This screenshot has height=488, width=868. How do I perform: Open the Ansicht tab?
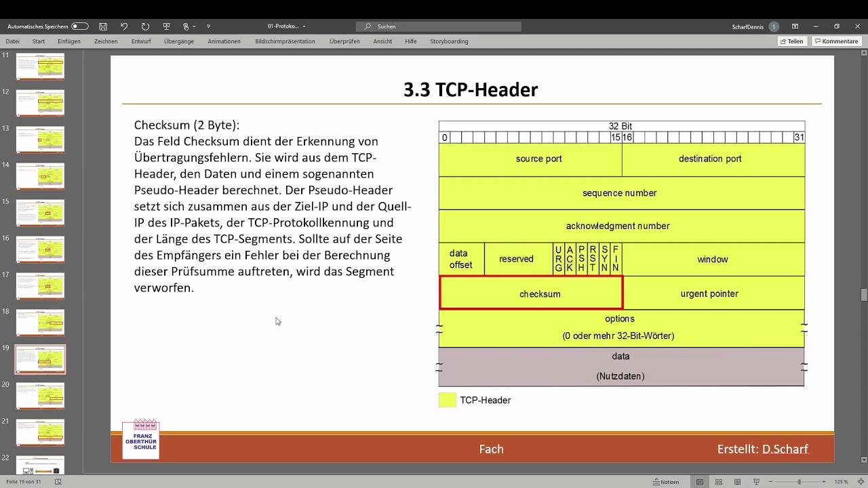point(382,41)
